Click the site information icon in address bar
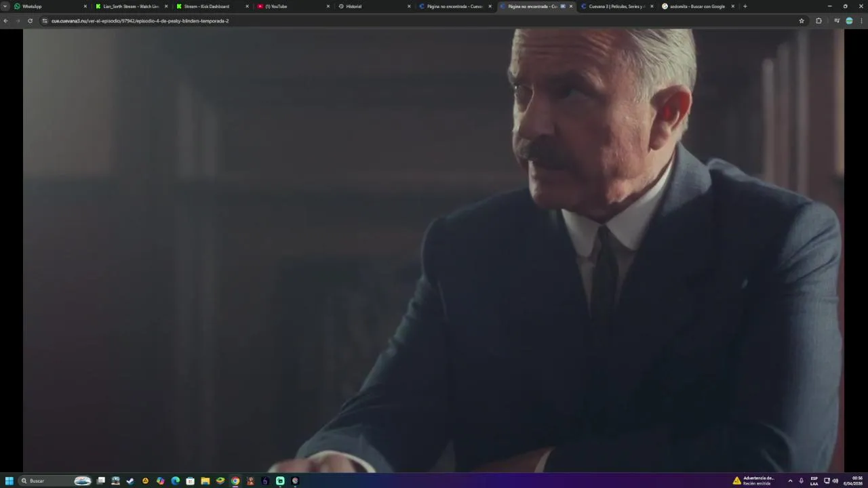The height and width of the screenshot is (488, 868). pos(45,21)
